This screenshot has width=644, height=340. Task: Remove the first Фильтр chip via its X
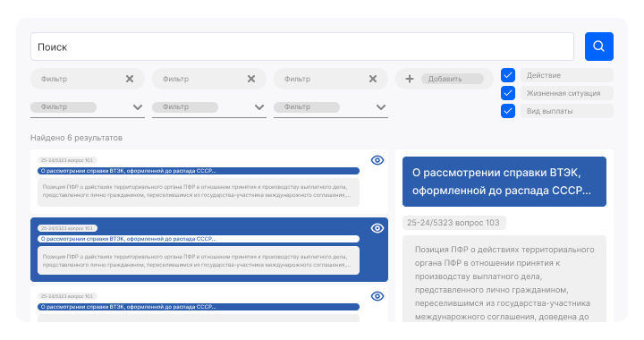pos(130,79)
